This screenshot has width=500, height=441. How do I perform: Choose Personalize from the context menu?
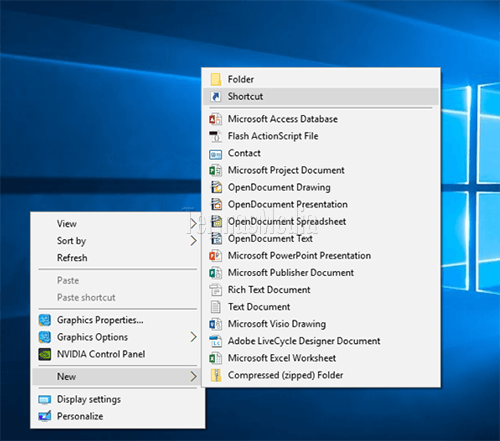point(118,416)
